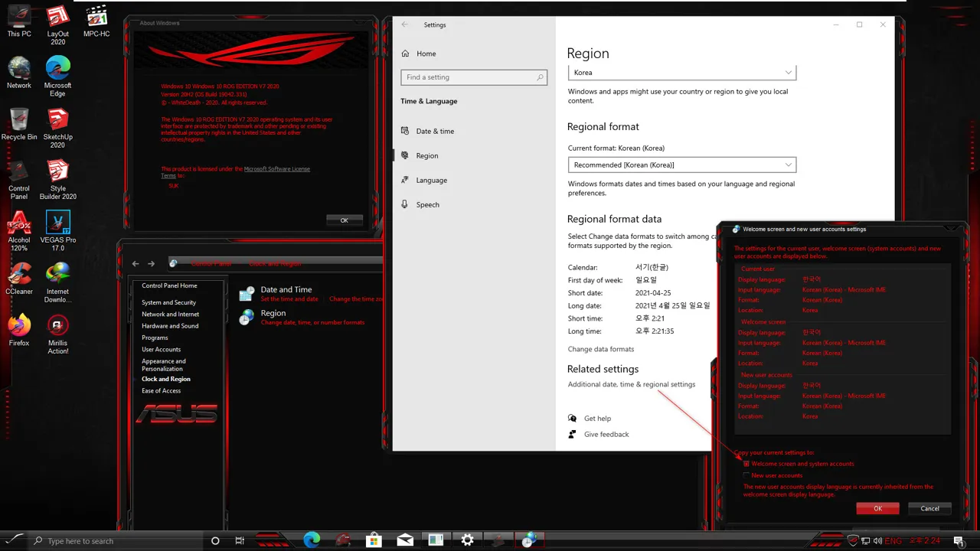The height and width of the screenshot is (551, 980).
Task: Click Change date, time, or number formats
Action: click(312, 322)
